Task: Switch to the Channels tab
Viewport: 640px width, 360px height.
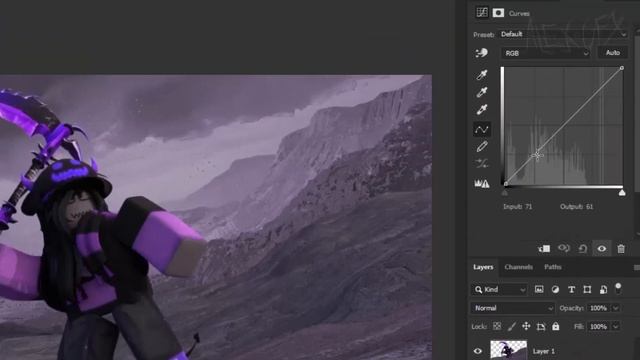Action: click(x=518, y=267)
